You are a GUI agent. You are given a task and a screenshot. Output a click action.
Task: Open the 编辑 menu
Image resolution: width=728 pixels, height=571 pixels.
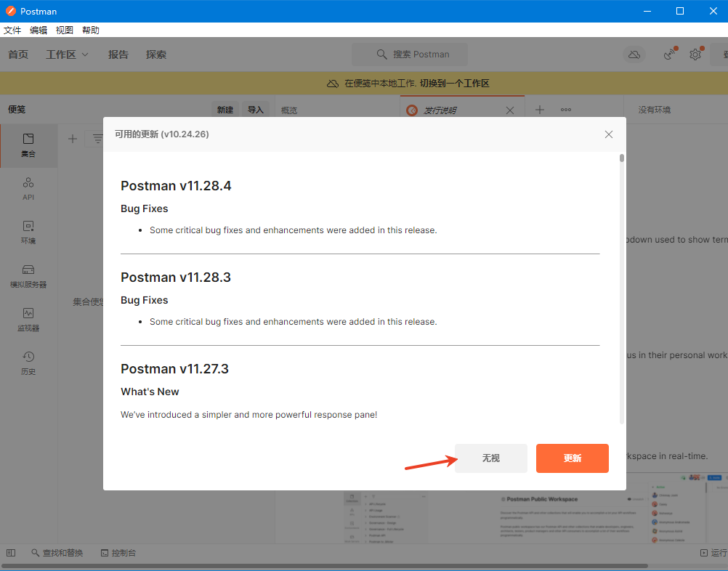39,31
